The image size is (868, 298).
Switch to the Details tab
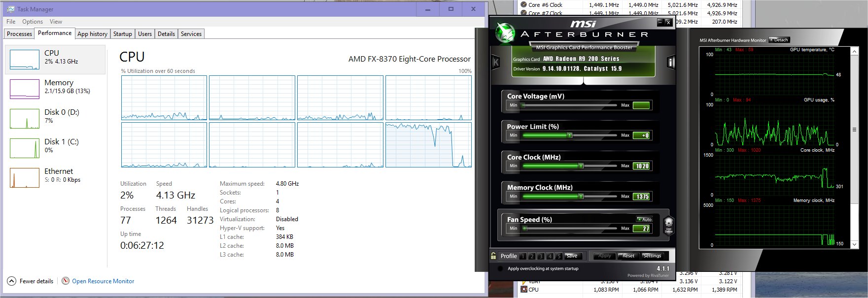click(166, 34)
